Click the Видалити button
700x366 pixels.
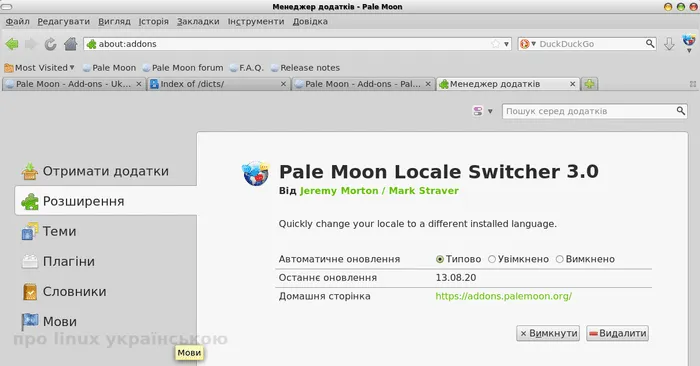point(617,333)
